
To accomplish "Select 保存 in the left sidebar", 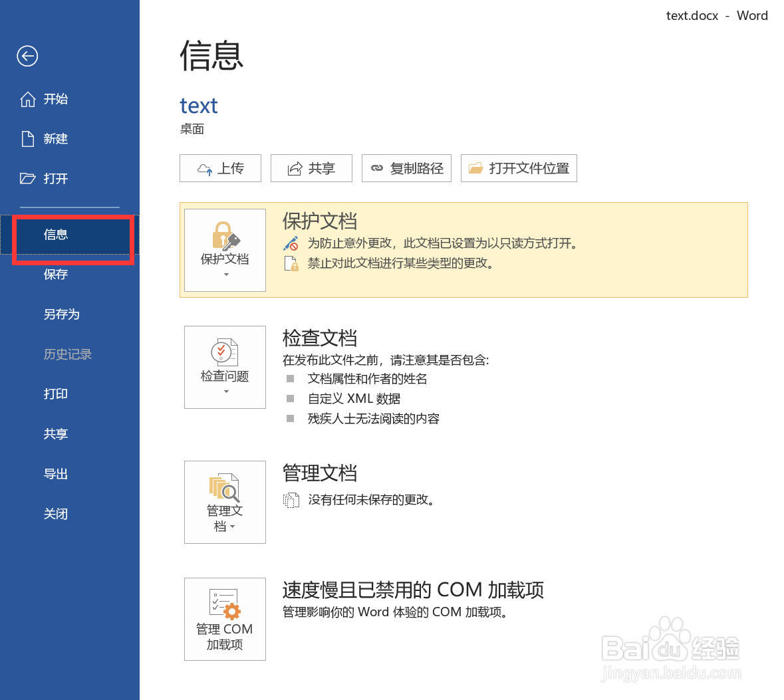I will pyautogui.click(x=55, y=274).
